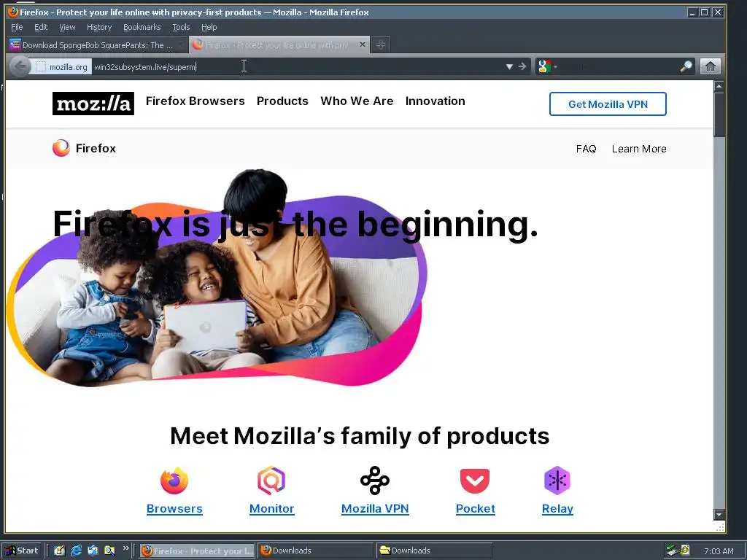Switch to folder Downloads taskbar window
The image size is (747, 560).
(434, 551)
